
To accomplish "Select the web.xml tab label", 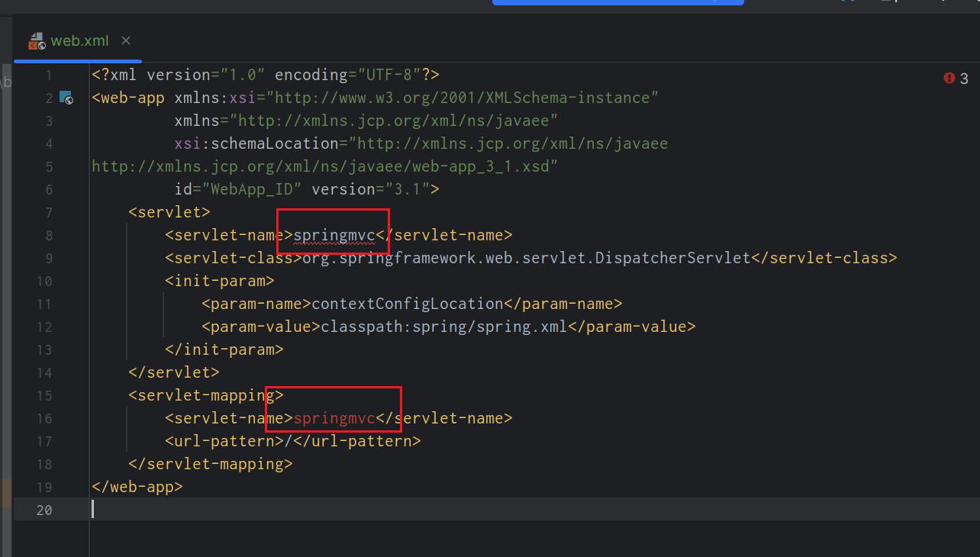I will tap(80, 41).
